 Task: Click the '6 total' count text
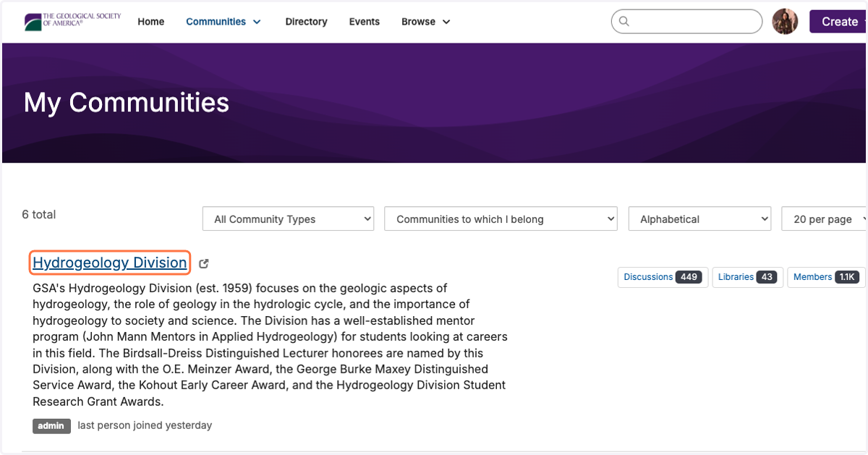[x=39, y=214]
